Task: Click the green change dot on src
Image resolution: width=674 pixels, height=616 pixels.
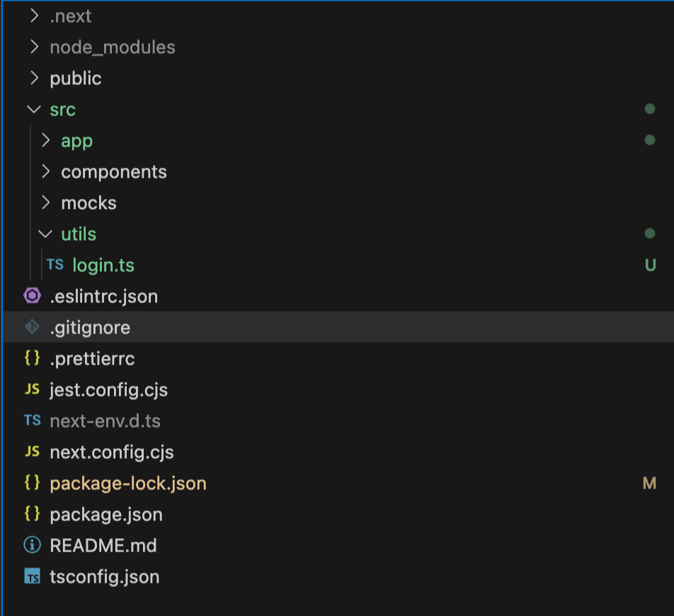Action: (650, 109)
